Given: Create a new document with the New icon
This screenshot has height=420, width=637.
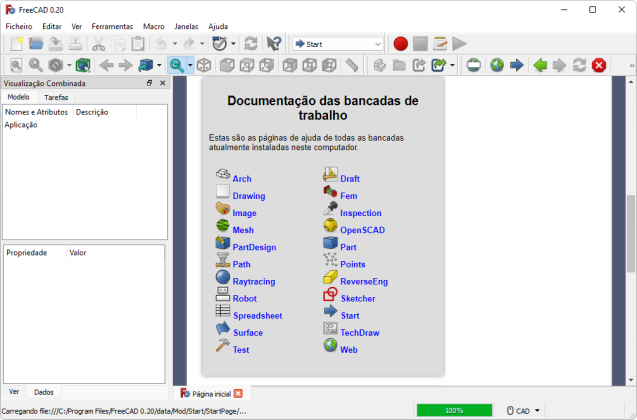Looking at the screenshot, I should point(17,43).
